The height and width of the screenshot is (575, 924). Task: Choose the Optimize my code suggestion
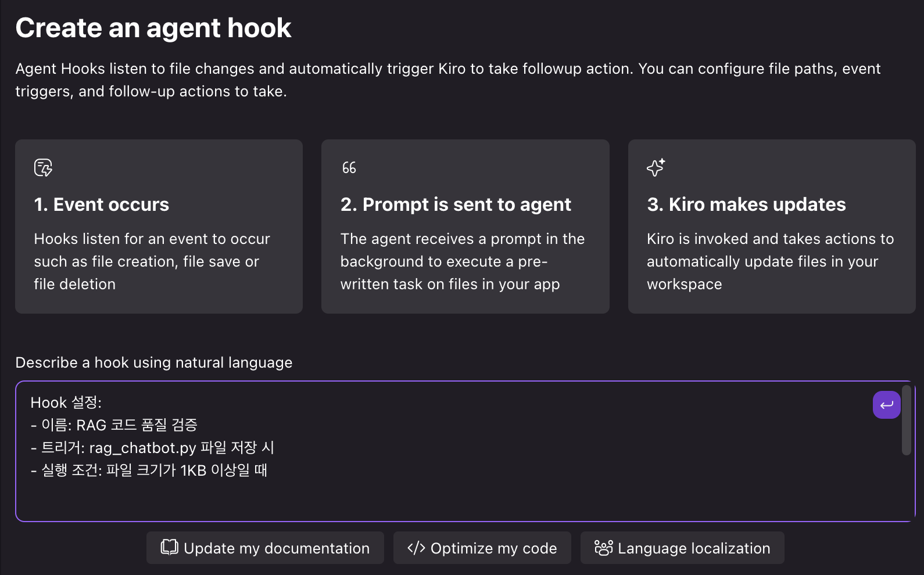click(x=482, y=548)
